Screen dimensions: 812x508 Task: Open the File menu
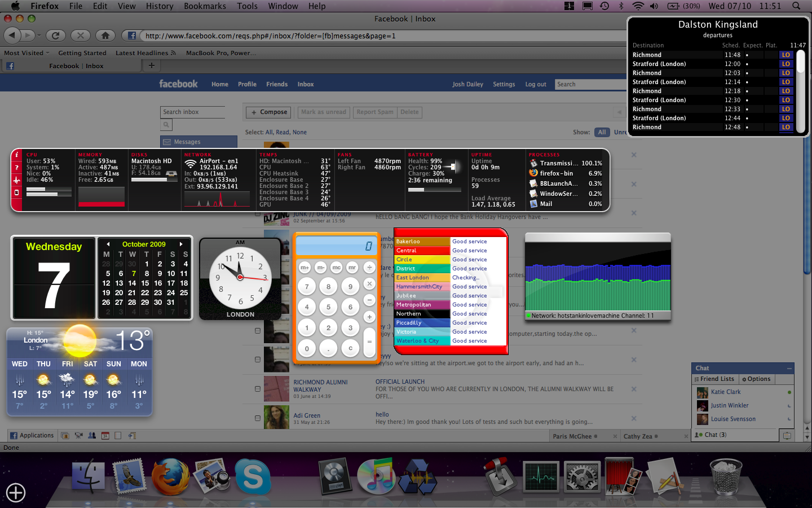tap(76, 6)
